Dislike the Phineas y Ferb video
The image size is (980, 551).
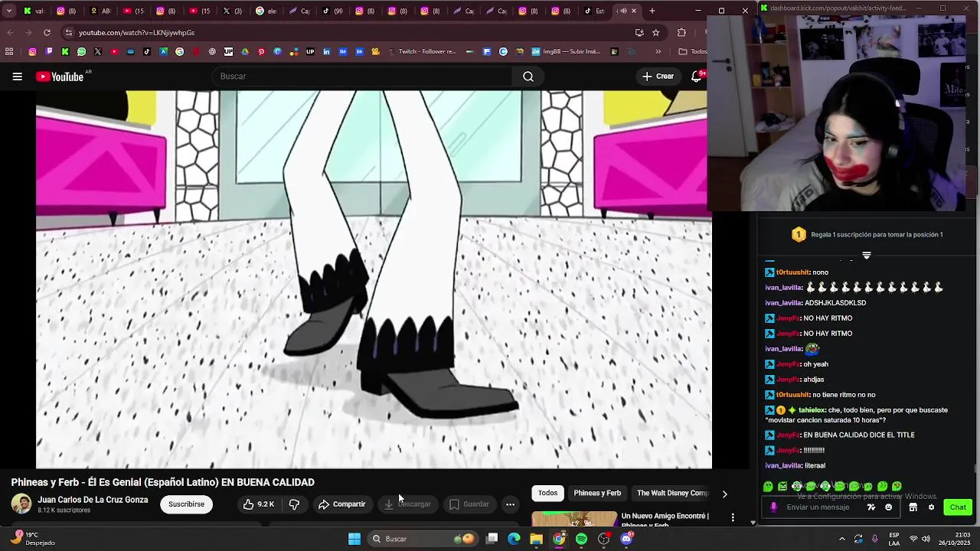(294, 504)
